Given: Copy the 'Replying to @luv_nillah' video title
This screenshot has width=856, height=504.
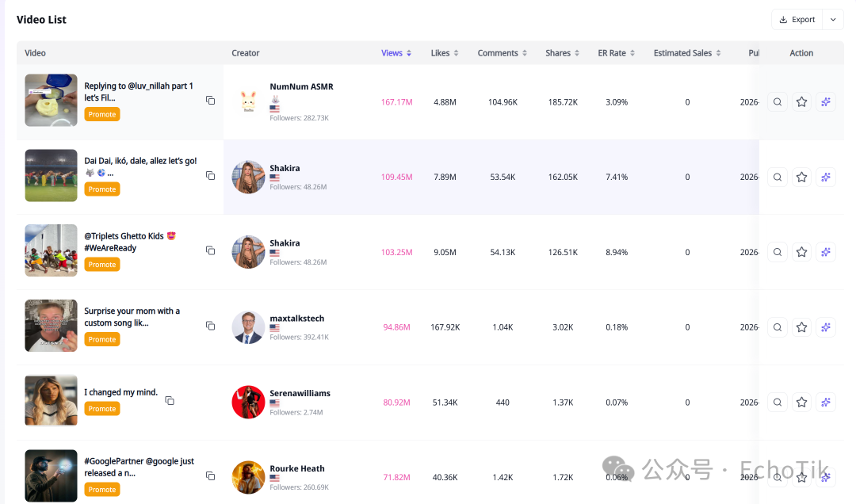Looking at the screenshot, I should tap(210, 101).
